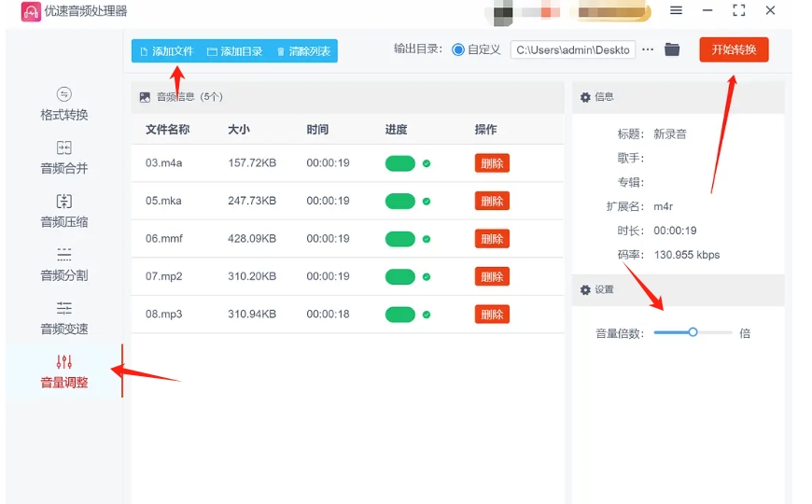Open the 音频压缩 audio compress tool

64,211
